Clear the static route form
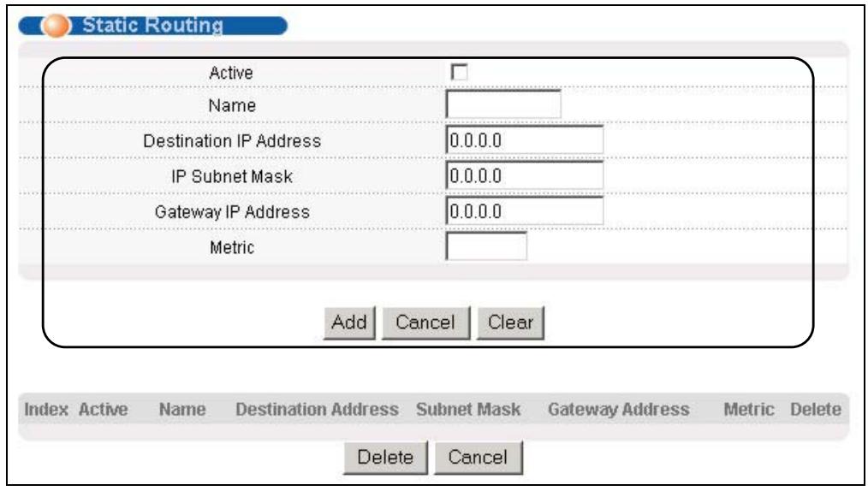This screenshot has height=491, width=868. [510, 322]
